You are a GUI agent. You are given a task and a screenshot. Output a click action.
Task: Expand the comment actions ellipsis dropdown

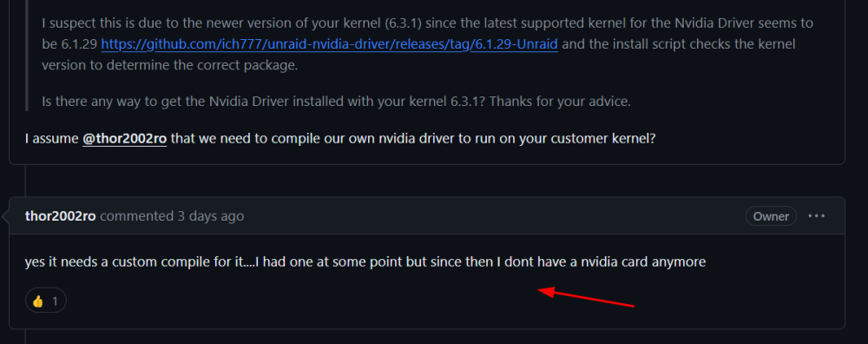(x=817, y=216)
